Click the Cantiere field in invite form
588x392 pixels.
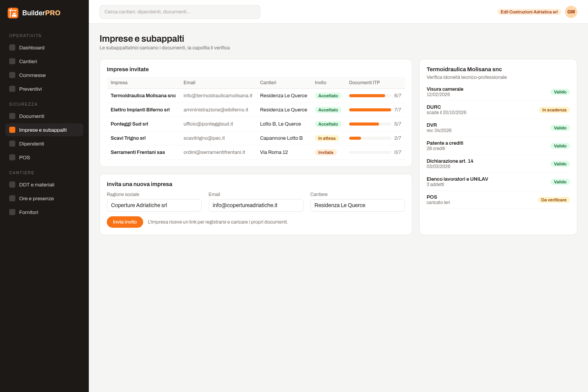358,205
